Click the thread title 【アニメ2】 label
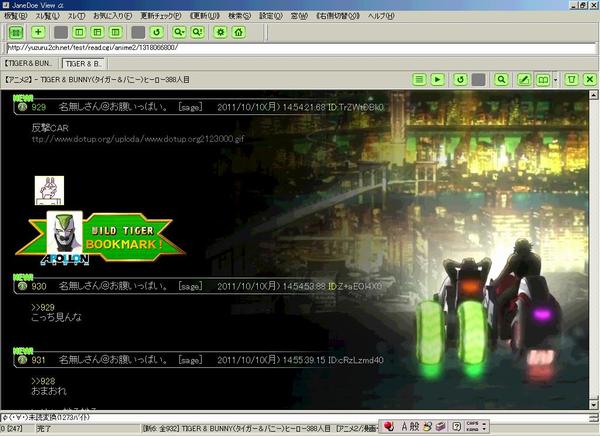 (x=18, y=80)
